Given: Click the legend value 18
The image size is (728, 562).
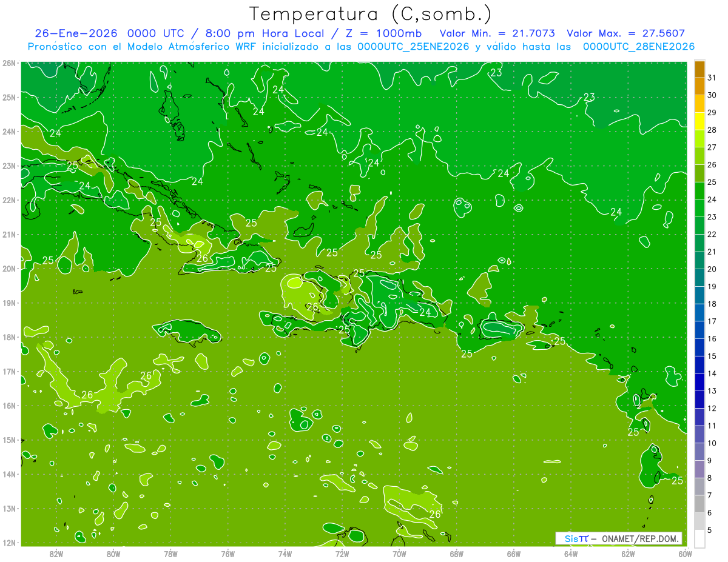Looking at the screenshot, I should coord(712,304).
